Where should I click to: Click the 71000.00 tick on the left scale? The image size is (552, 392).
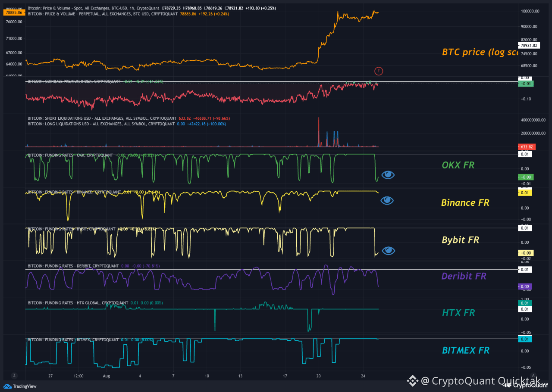[14, 38]
